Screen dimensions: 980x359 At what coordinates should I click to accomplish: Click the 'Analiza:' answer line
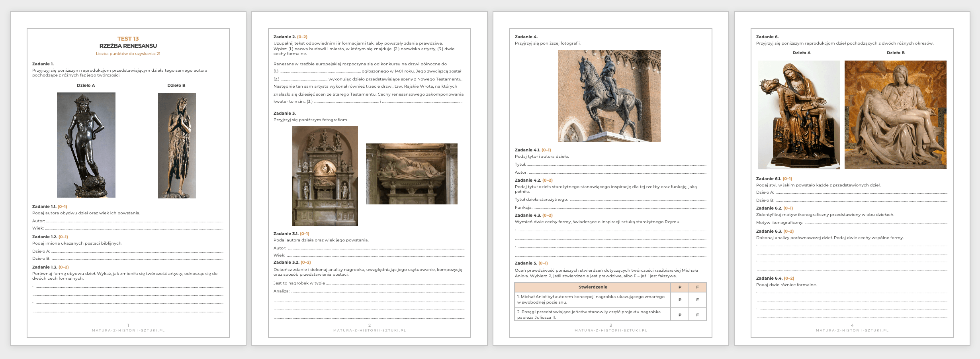(378, 291)
